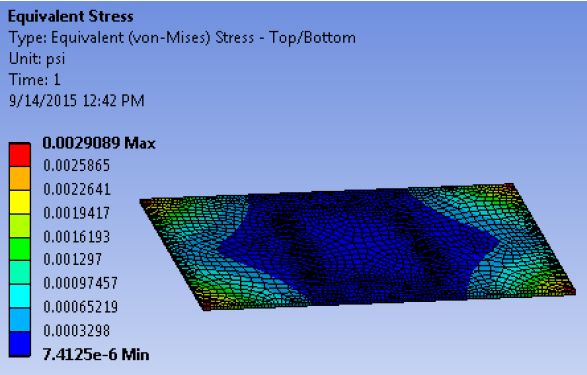Click the 0.0022641 legend value
Screen dimensions: 587x375
[77, 189]
